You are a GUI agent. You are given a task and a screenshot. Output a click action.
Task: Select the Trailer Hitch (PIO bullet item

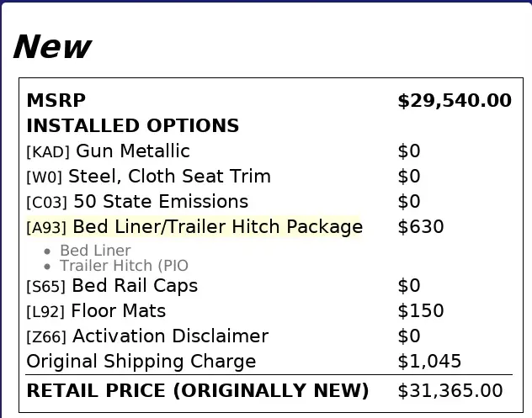tap(124, 266)
